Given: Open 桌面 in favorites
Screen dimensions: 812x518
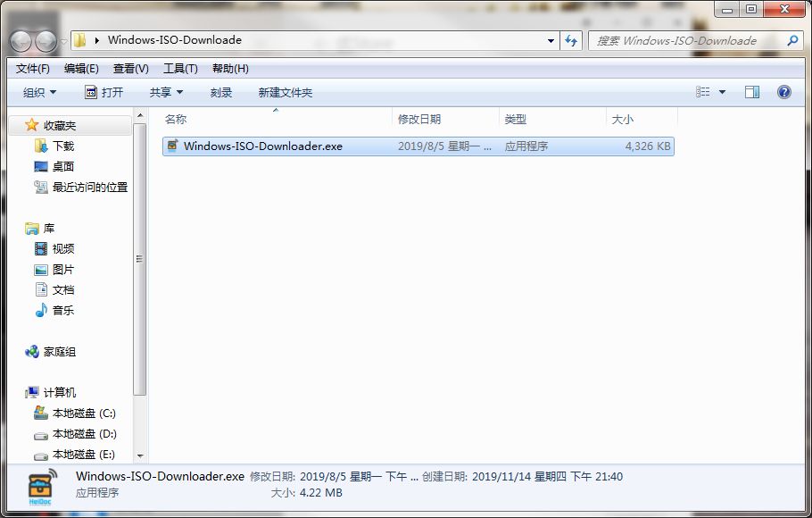Looking at the screenshot, I should tap(63, 166).
